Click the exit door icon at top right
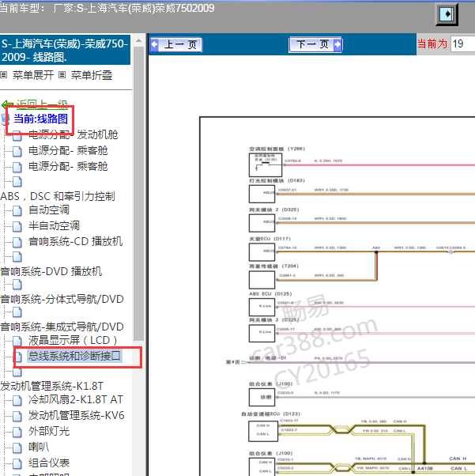The width and height of the screenshot is (475, 476). click(447, 14)
